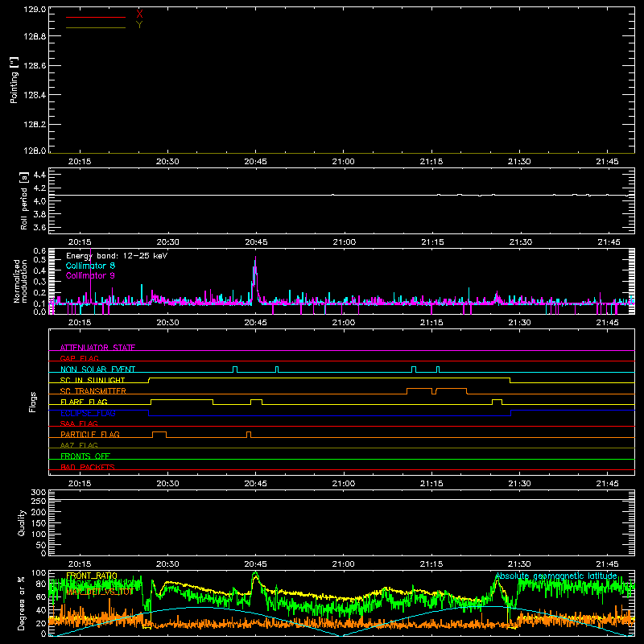Click the 21:45 time label under Roll period plot

click(x=607, y=242)
